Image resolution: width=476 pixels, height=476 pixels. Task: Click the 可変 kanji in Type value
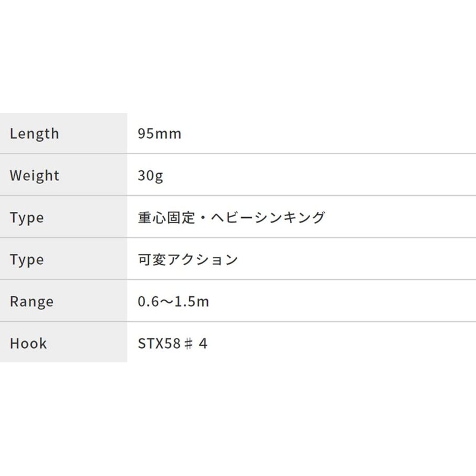(152, 259)
